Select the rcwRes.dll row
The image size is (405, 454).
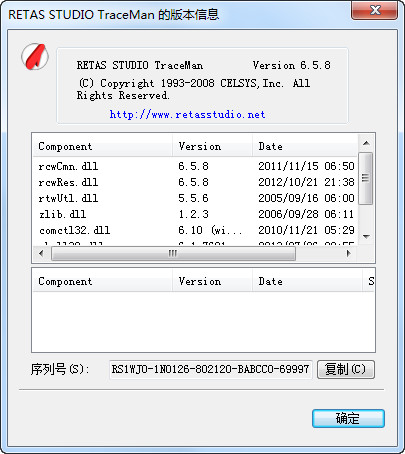click(196, 182)
